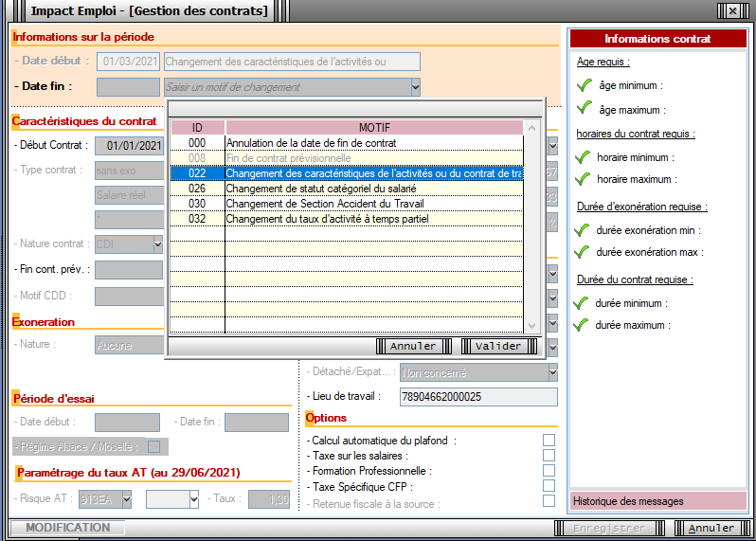Select motif 008 Fin de contrat prévisionnelle
The height and width of the screenshot is (541, 756).
click(347, 158)
